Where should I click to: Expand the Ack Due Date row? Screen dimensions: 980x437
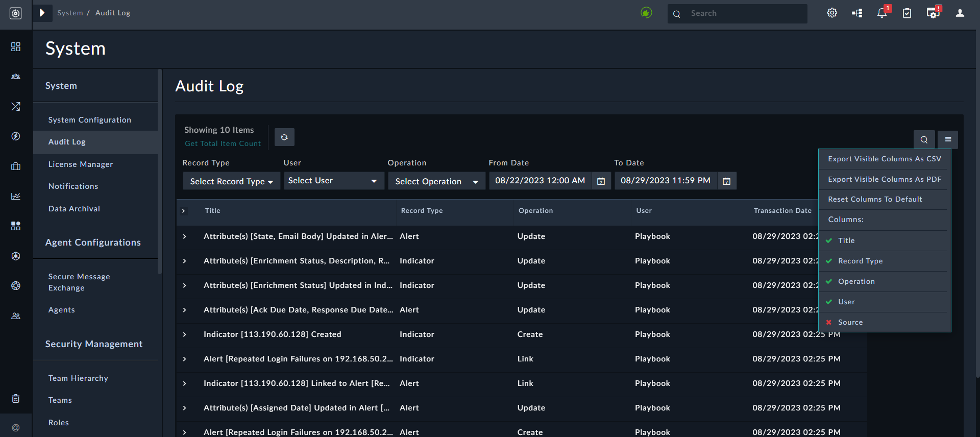[x=184, y=310]
